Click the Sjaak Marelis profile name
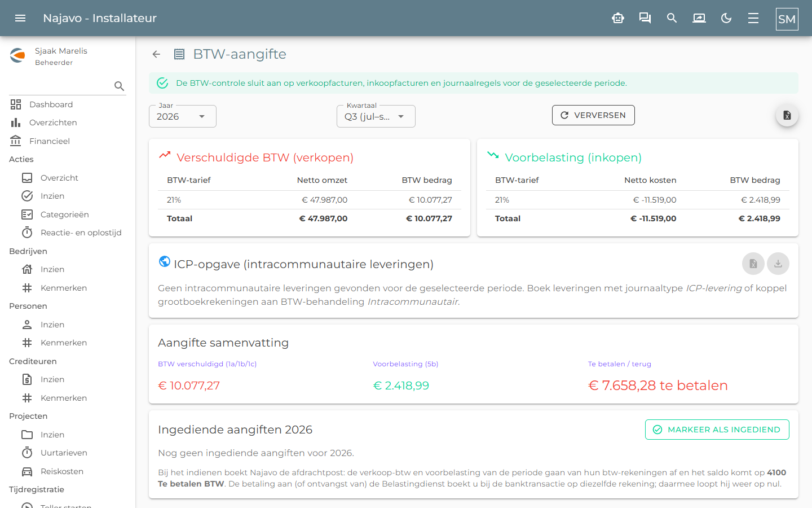The image size is (812, 508). (61, 51)
